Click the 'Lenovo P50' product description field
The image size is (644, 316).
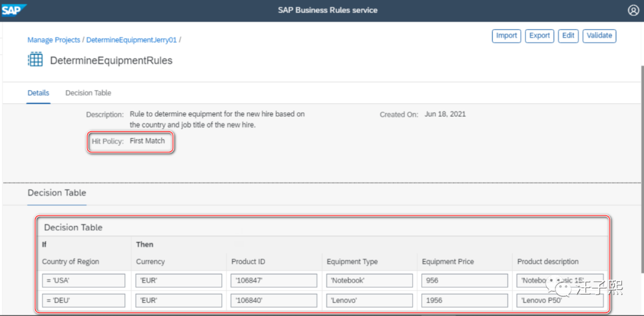pos(560,300)
